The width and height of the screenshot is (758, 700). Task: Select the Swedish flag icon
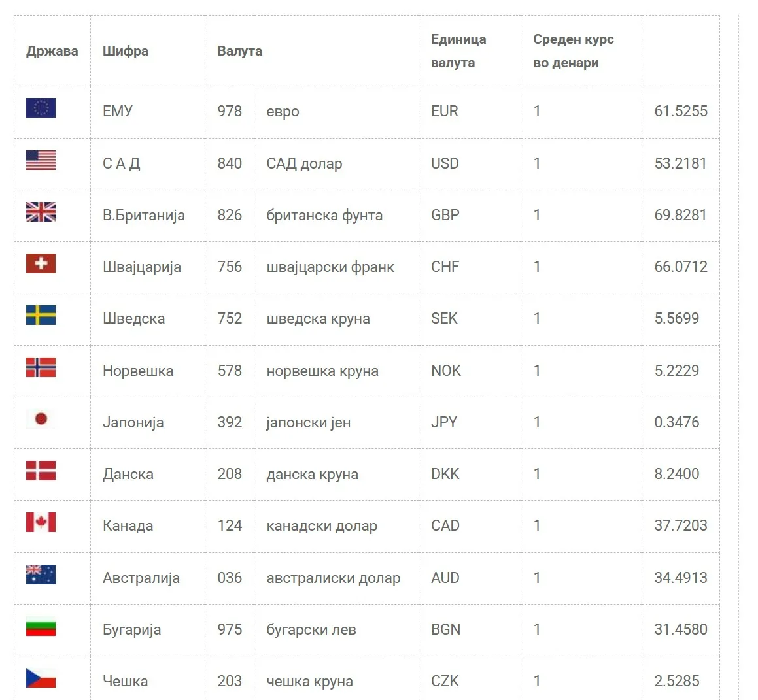point(41,315)
